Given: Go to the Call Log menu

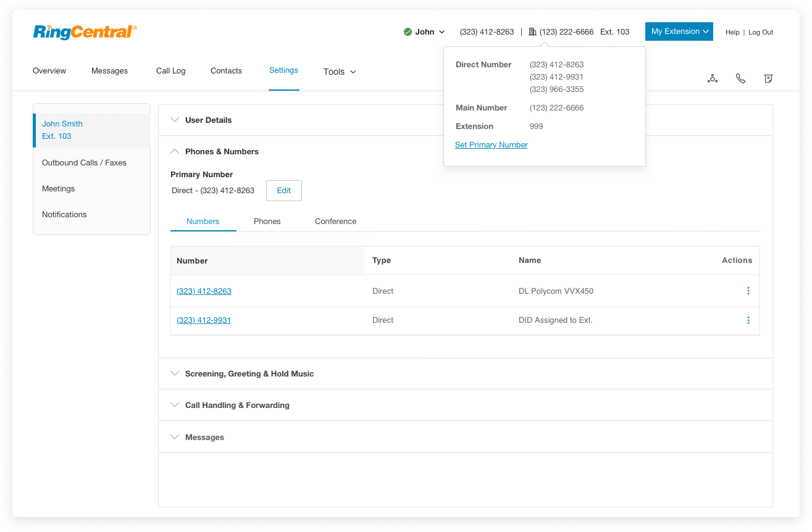Looking at the screenshot, I should [x=170, y=71].
